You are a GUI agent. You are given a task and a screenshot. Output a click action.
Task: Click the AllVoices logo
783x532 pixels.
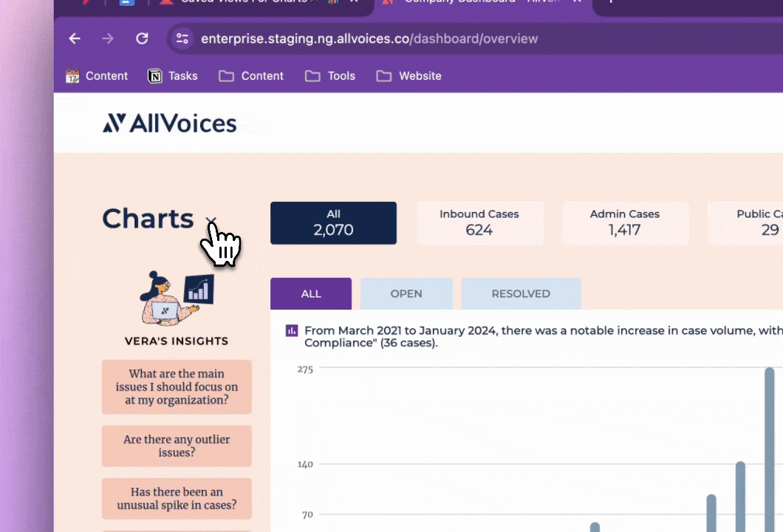(x=170, y=123)
